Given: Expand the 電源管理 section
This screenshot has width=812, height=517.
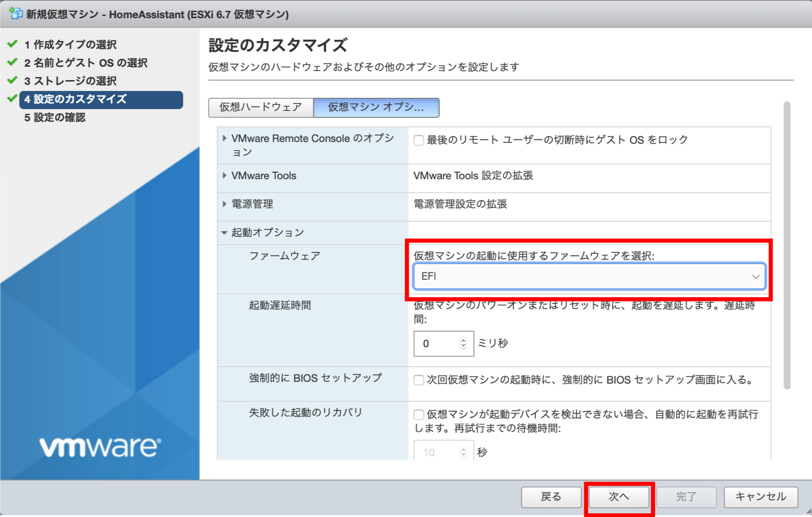Looking at the screenshot, I should point(225,204).
